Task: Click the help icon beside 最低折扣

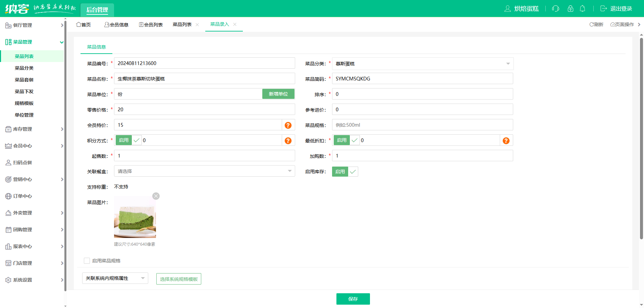Action: 506,141
